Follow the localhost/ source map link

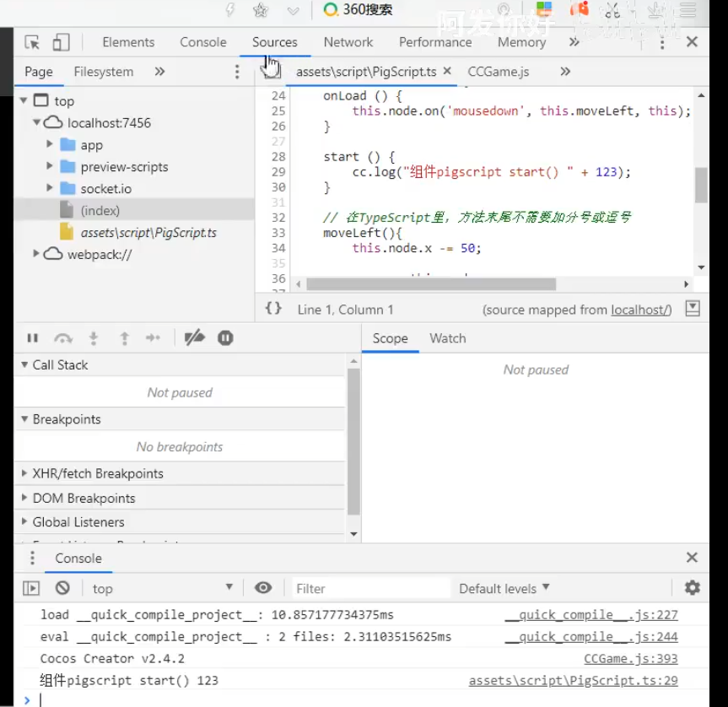click(x=641, y=310)
